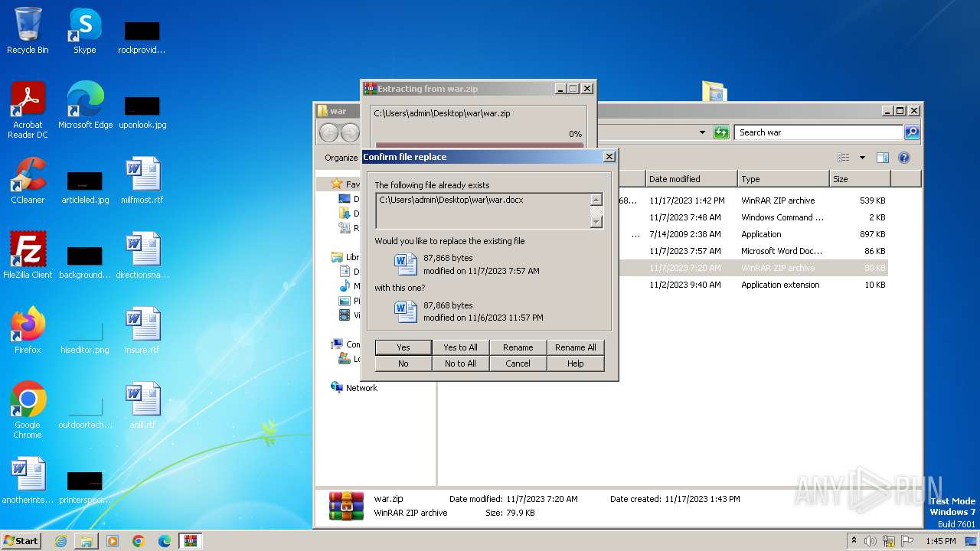Launch Microsoft Edge desktop shortcut
980x551 pixels.
(x=85, y=106)
